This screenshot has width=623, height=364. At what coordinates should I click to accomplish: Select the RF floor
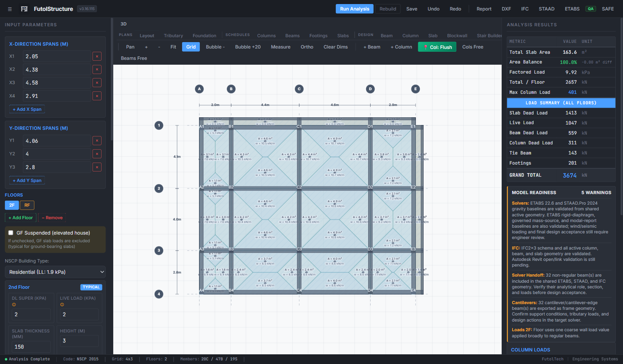coord(27,205)
